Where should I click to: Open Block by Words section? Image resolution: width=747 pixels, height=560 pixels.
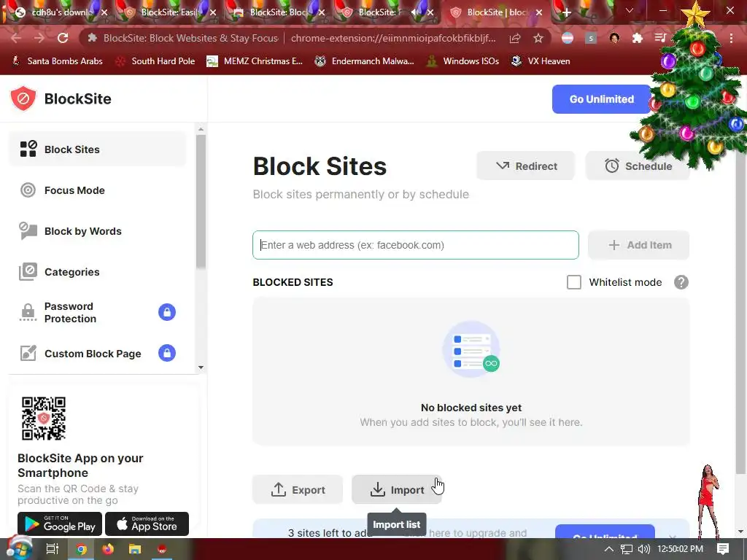click(x=98, y=231)
